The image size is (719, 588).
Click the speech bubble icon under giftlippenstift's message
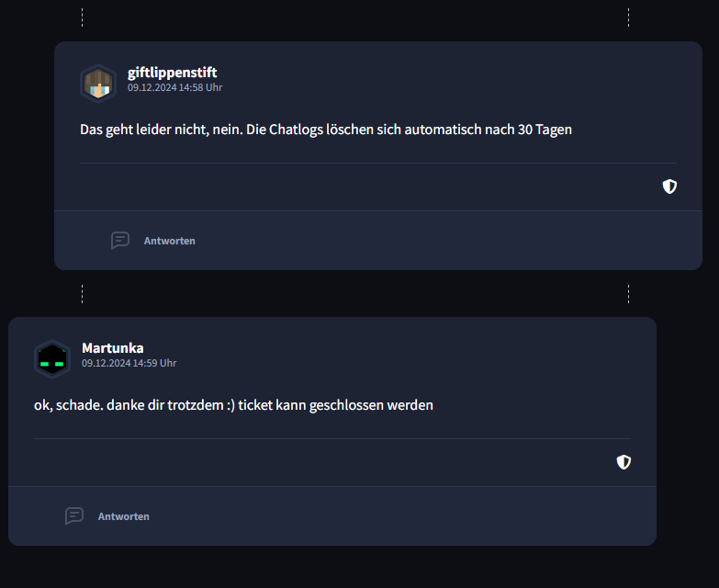tap(120, 241)
